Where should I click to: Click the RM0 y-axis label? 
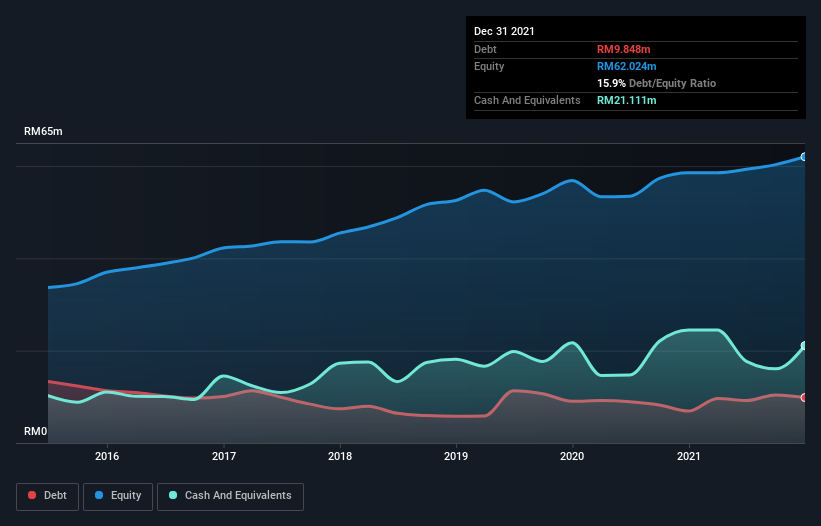click(x=36, y=431)
